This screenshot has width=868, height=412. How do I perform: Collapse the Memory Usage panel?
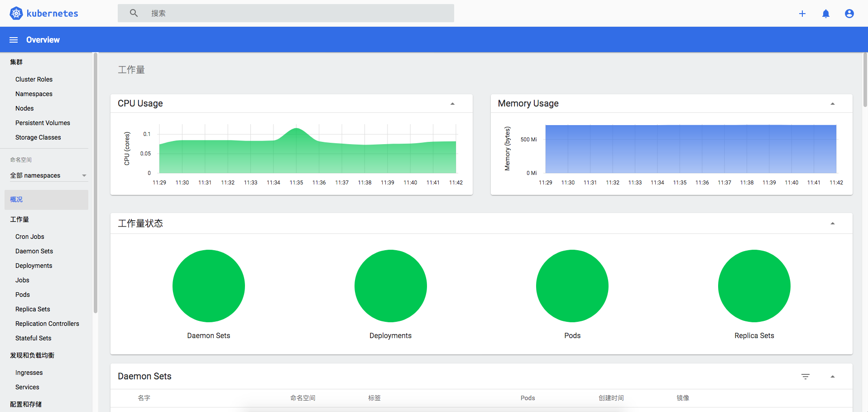click(x=833, y=103)
